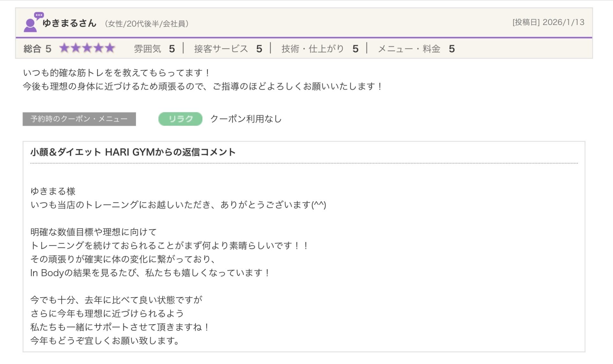The width and height of the screenshot is (613, 364).
Task: Select the review text about 筋トレ guidance
Action: pyautogui.click(x=117, y=73)
